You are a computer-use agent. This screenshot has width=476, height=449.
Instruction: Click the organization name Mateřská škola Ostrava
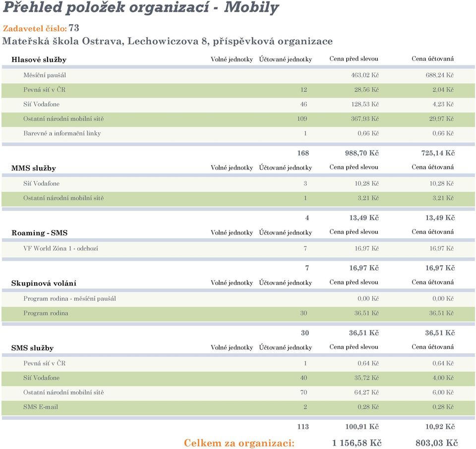pos(167,41)
